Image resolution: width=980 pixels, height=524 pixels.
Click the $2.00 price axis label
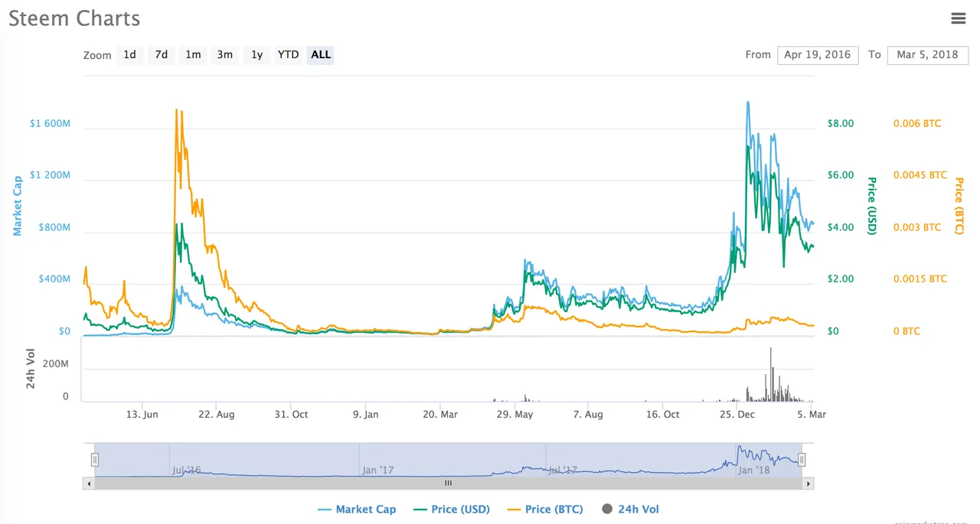[x=841, y=279]
